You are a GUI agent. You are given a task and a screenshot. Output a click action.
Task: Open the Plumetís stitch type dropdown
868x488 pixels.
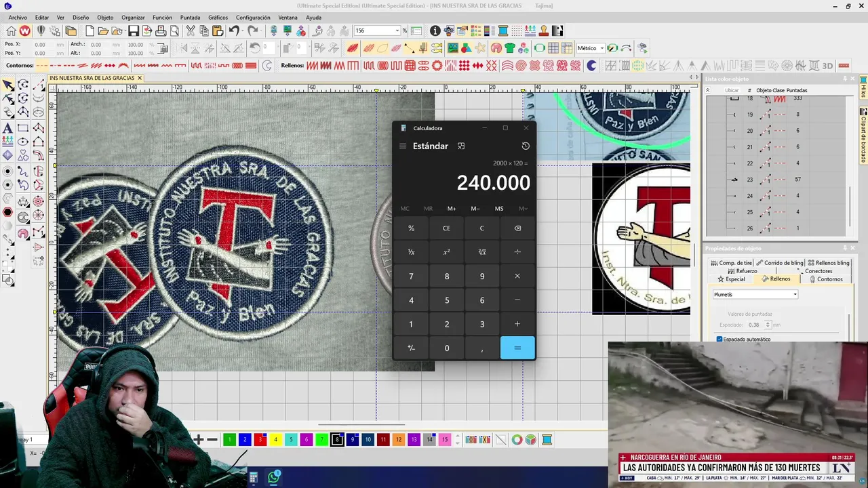click(x=795, y=294)
